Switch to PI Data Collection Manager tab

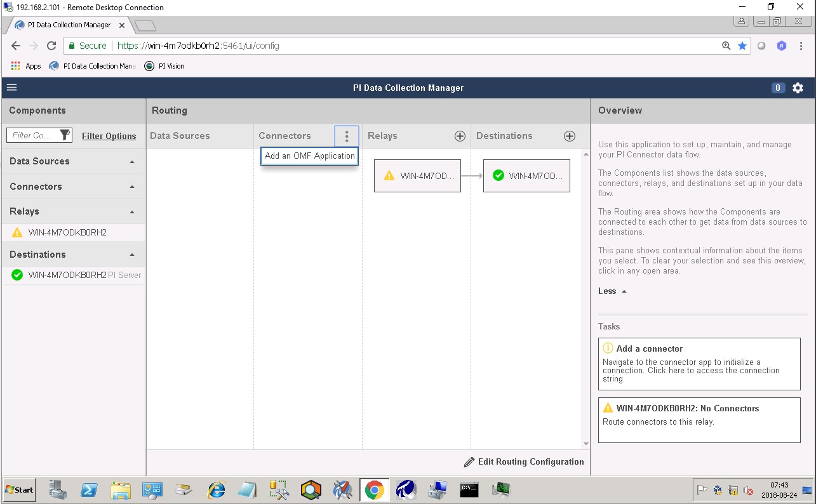69,25
